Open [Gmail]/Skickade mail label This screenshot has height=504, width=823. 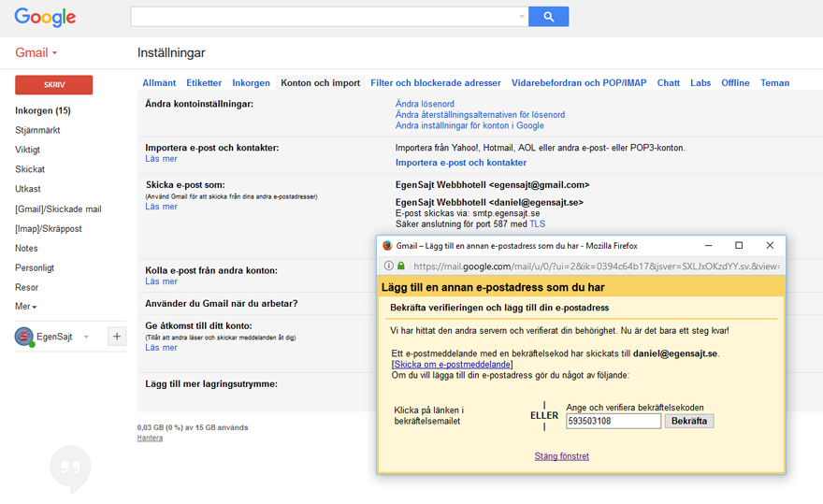tap(58, 209)
